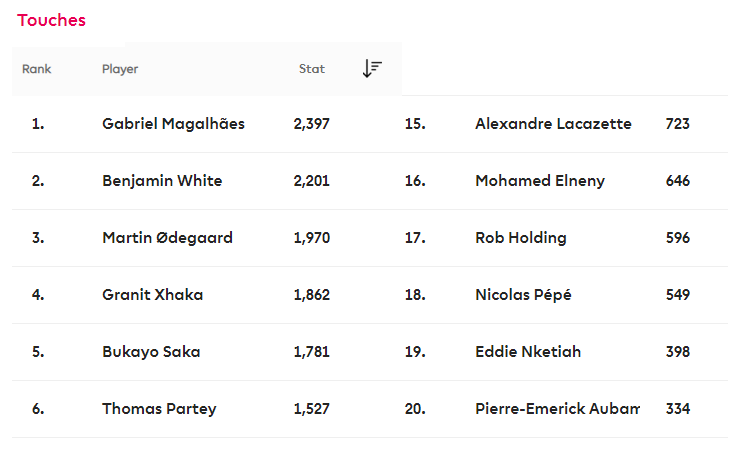The width and height of the screenshot is (734, 449).
Task: Open Benjamin White player link
Action: [x=162, y=181]
